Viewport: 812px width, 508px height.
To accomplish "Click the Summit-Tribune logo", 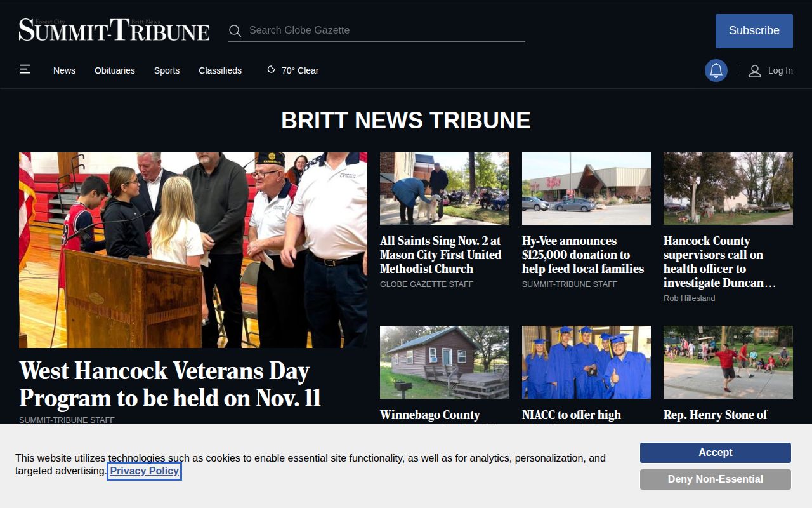I will (114, 30).
